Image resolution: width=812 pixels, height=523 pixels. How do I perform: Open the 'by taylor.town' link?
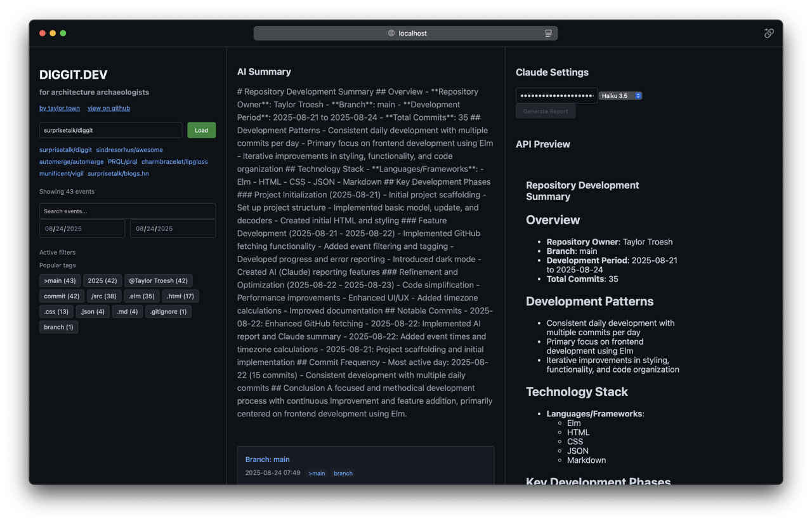[60, 108]
